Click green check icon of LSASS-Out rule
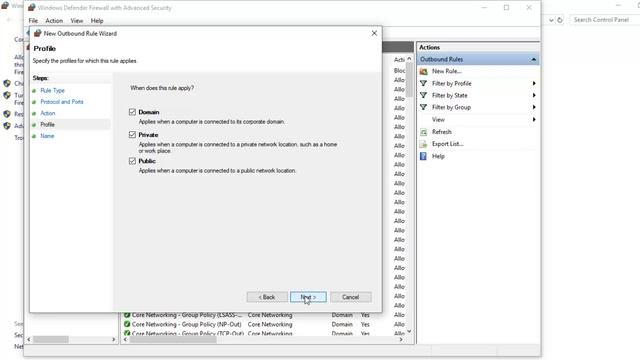 127,315
